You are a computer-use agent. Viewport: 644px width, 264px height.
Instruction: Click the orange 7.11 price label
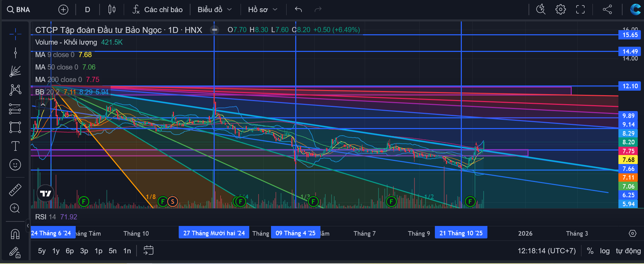(x=628, y=177)
